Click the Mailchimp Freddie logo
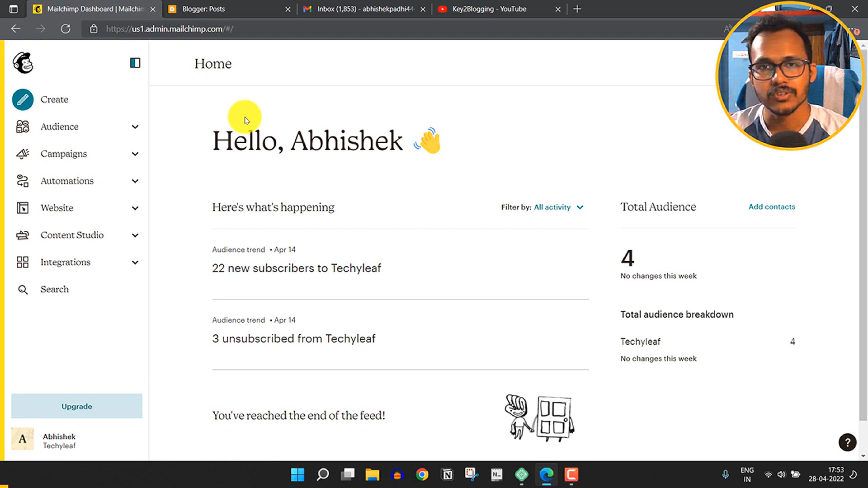 tap(23, 63)
